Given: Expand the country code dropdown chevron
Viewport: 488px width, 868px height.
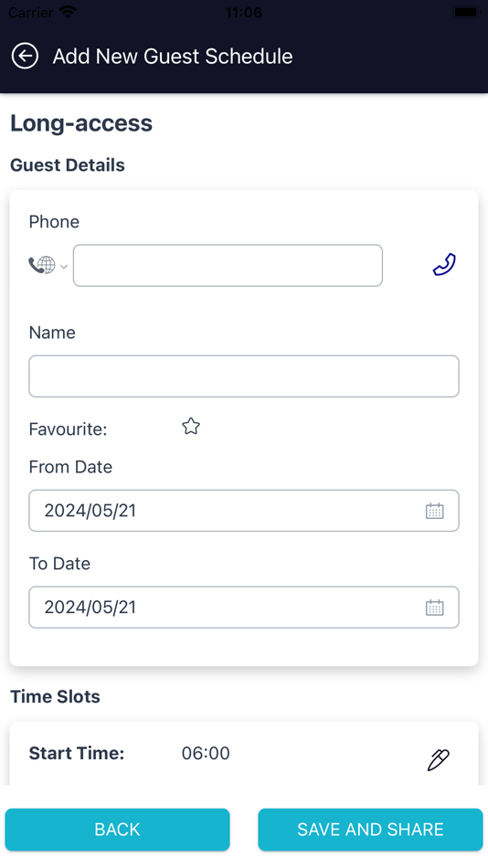Looking at the screenshot, I should tap(64, 267).
